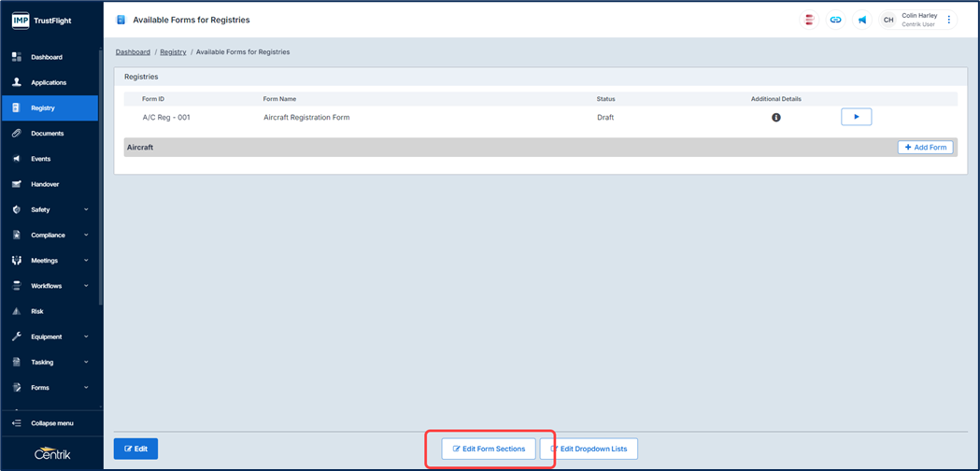980x471 pixels.
Task: Click Edit Form Sections button
Action: pyautogui.click(x=489, y=449)
